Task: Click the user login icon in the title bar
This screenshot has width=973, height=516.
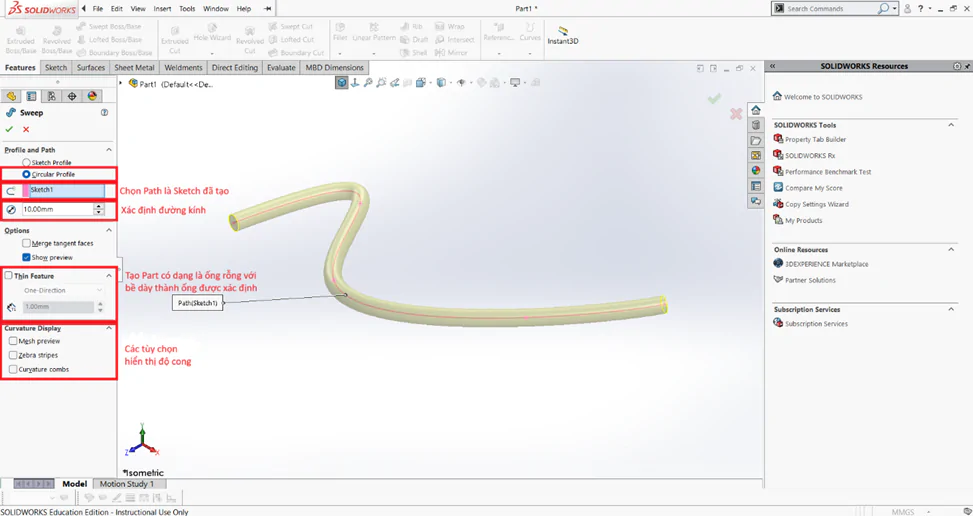Action: coord(908,9)
